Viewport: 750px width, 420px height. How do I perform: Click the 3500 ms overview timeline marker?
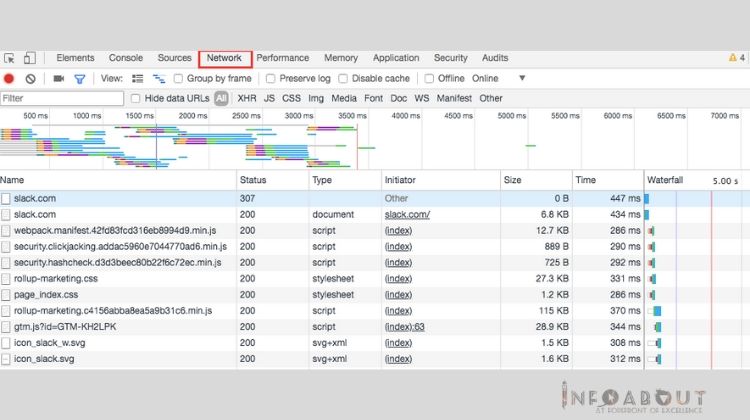click(x=353, y=116)
